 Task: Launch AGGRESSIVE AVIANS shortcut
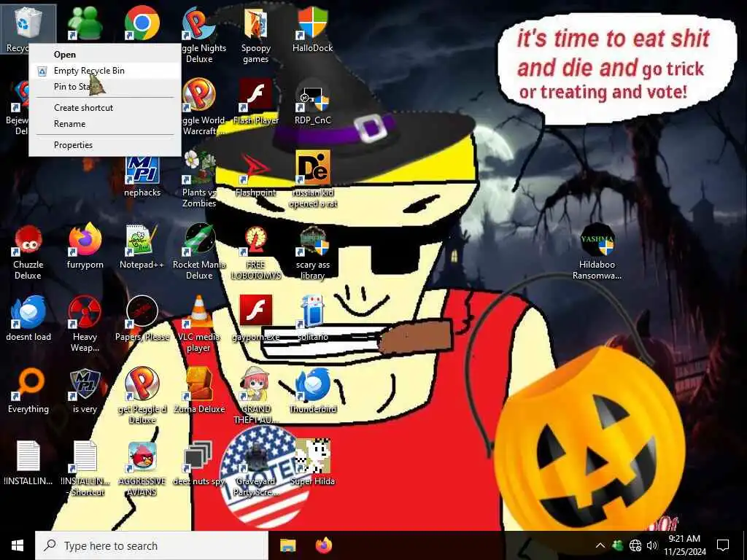[x=142, y=469]
